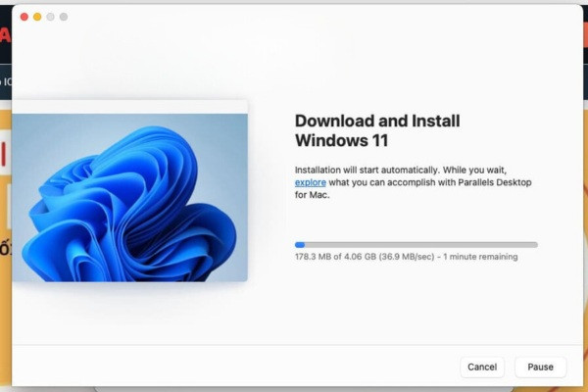Click the red logo letter behind the window
This screenshot has width=588, height=392.
tap(5, 35)
